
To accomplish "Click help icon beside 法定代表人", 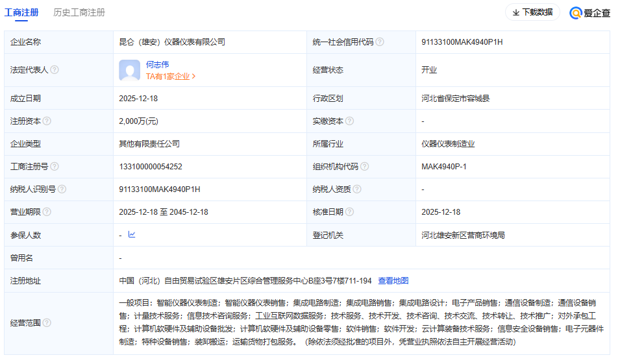I will [55, 70].
